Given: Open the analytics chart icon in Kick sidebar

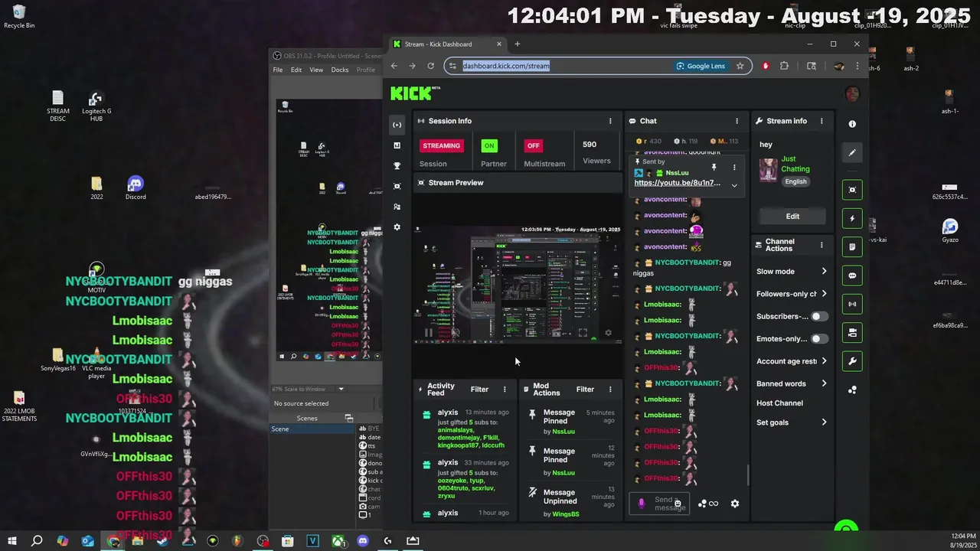Looking at the screenshot, I should click(x=397, y=145).
